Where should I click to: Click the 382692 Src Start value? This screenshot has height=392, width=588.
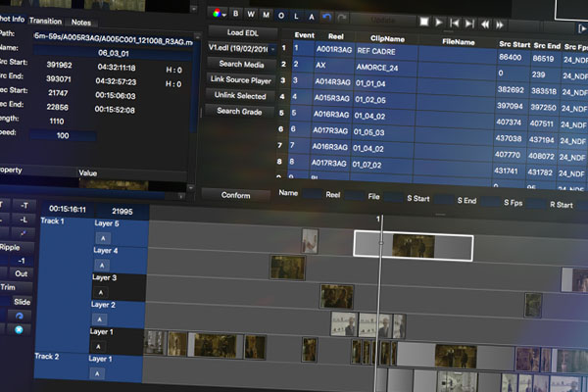point(511,89)
